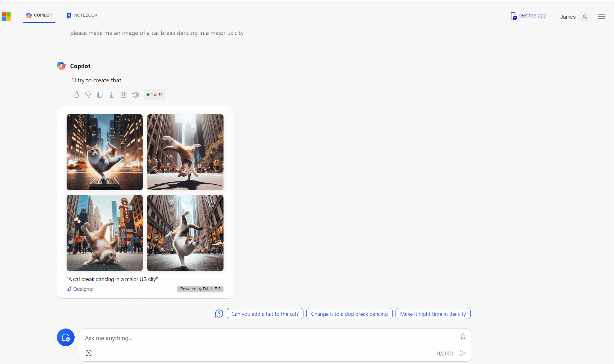
Task: Open the James account profile
Action: (575, 17)
